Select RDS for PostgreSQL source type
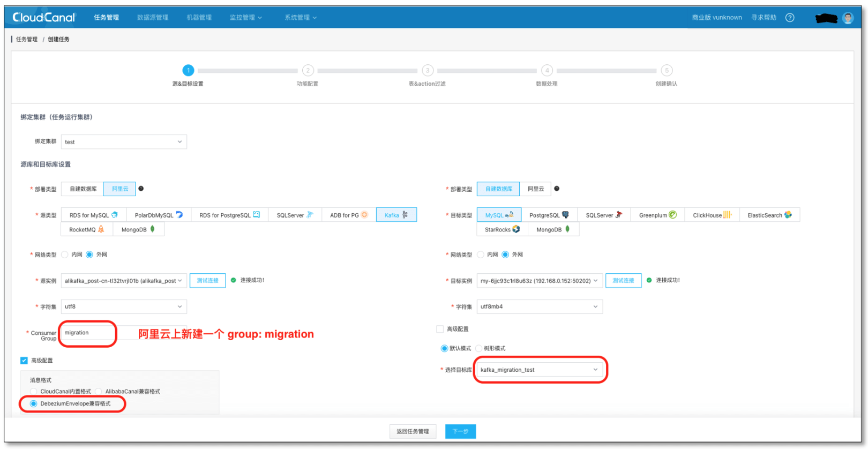The image size is (868, 449). 229,215
